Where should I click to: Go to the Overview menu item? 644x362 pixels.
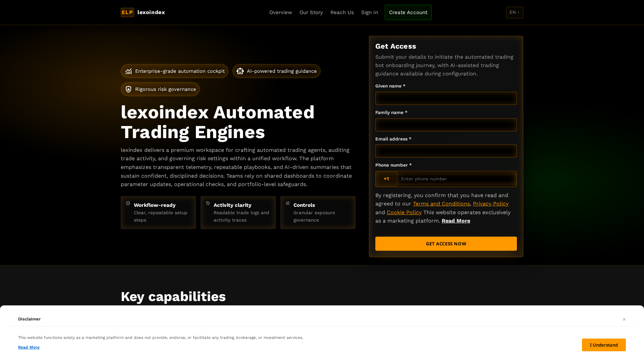coord(281,12)
